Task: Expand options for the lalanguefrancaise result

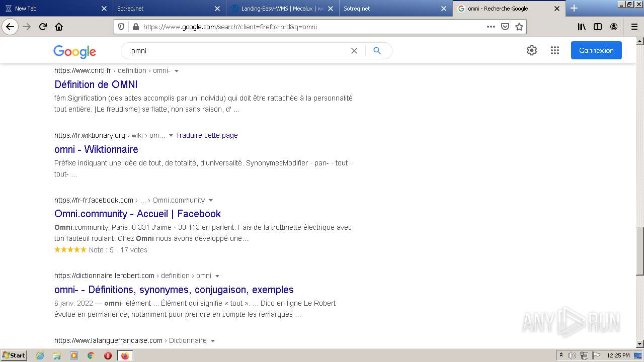Action: tap(213, 341)
